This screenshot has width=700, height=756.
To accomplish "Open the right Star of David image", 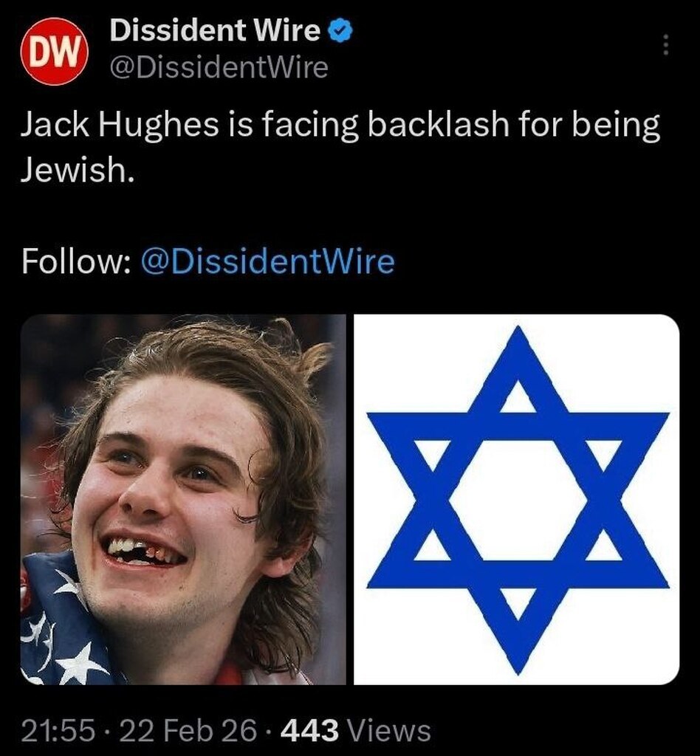I will (x=517, y=500).
